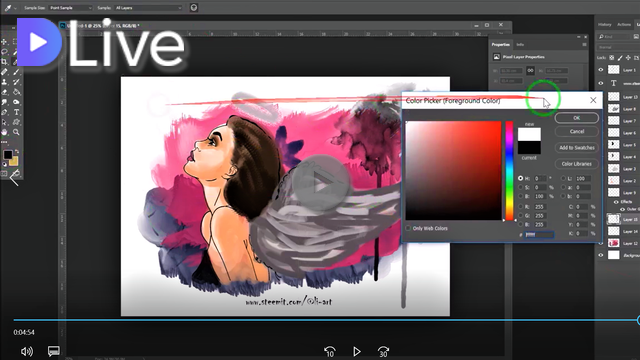Select the H hue radio button

pyautogui.click(x=520, y=178)
